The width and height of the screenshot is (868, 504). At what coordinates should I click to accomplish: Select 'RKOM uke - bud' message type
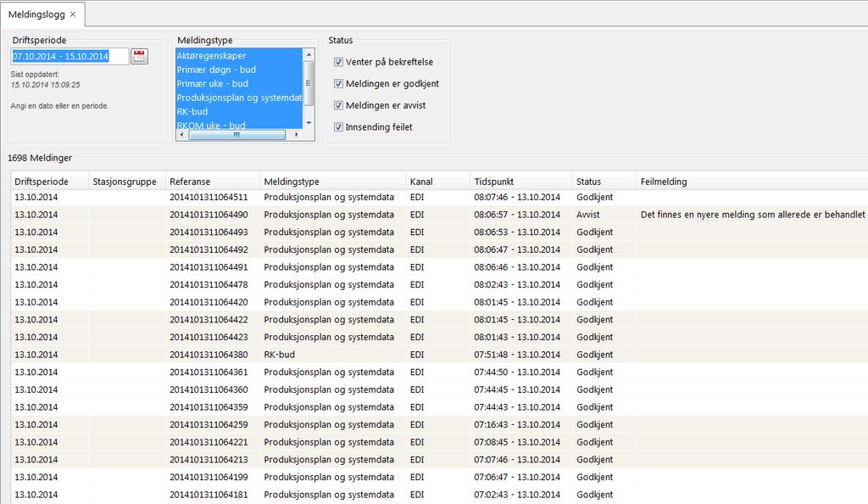coord(239,125)
